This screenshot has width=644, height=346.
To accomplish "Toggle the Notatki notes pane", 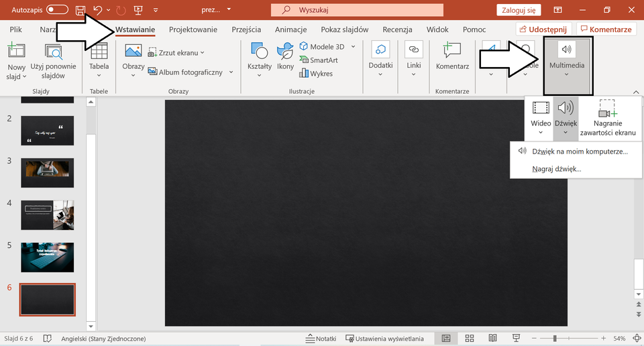I will [x=321, y=339].
